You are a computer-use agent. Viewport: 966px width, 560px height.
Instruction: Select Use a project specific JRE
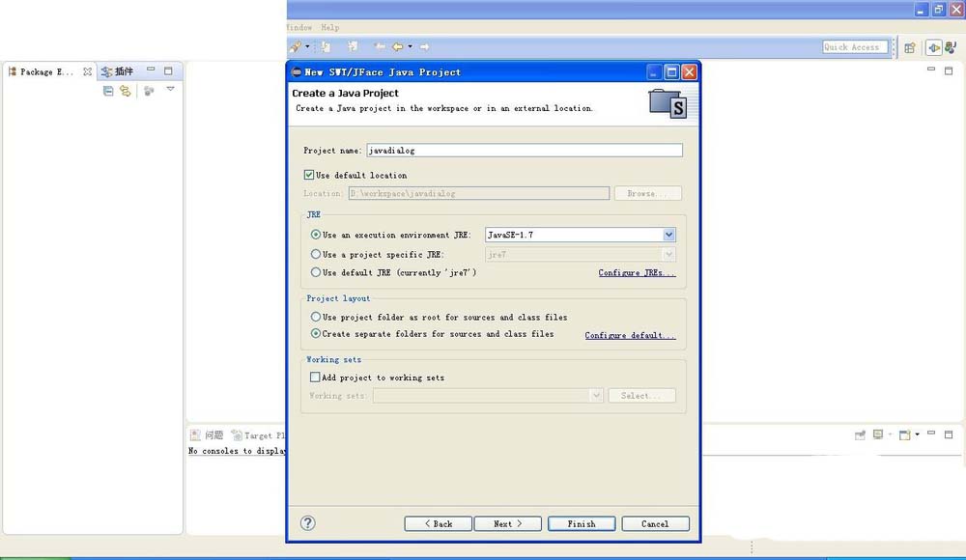click(316, 254)
